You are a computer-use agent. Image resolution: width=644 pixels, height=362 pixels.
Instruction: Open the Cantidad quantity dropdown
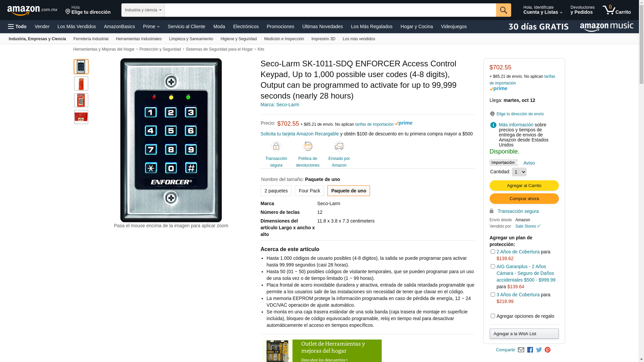519,172
